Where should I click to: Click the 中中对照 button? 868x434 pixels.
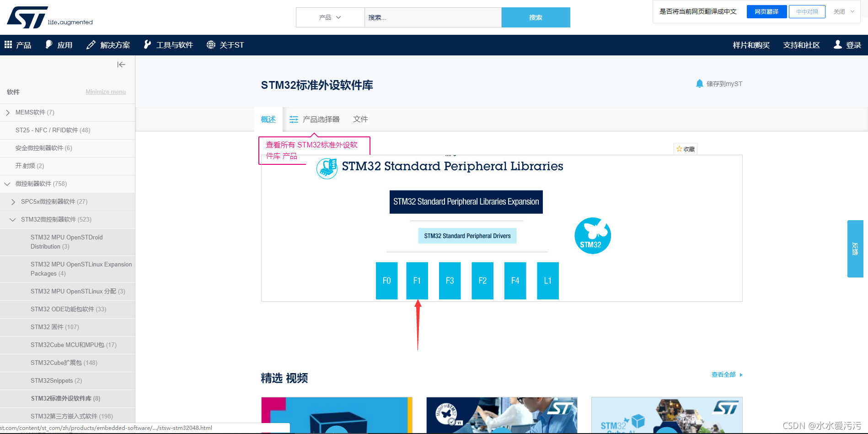807,11
